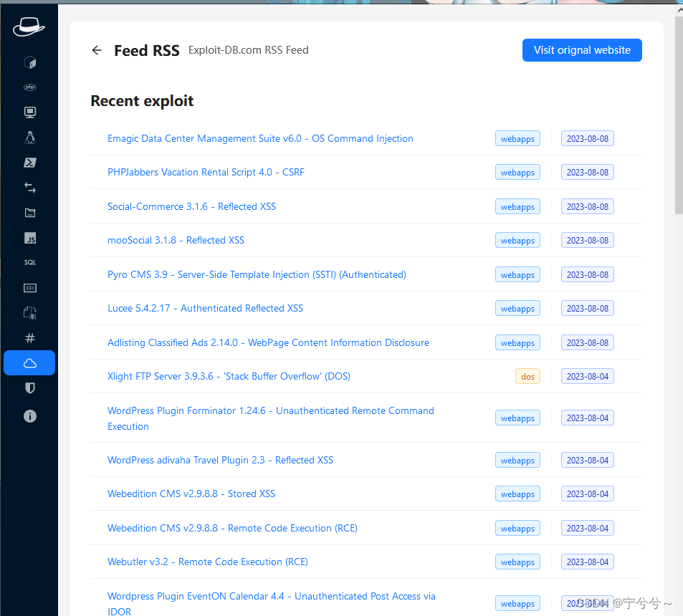Image resolution: width=683 pixels, height=616 pixels.
Task: Click 2023-08-08 date in PHPJabbers row
Action: tap(587, 173)
